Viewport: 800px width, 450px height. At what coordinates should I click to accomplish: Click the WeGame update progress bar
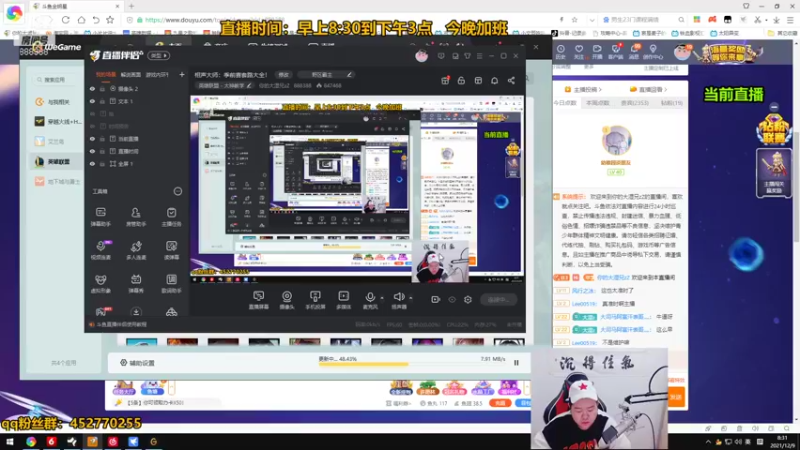pyautogui.click(x=412, y=364)
